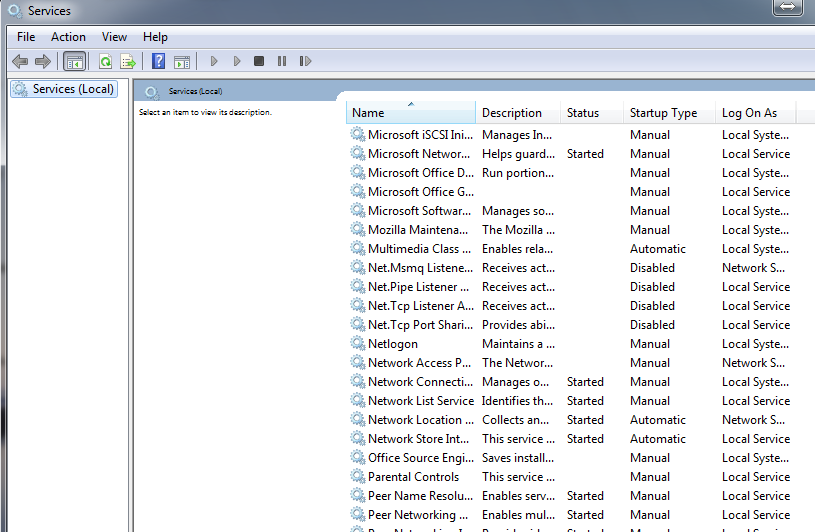The image size is (815, 532).
Task: Toggle the Show/Hide Action Pane button
Action: click(x=181, y=62)
